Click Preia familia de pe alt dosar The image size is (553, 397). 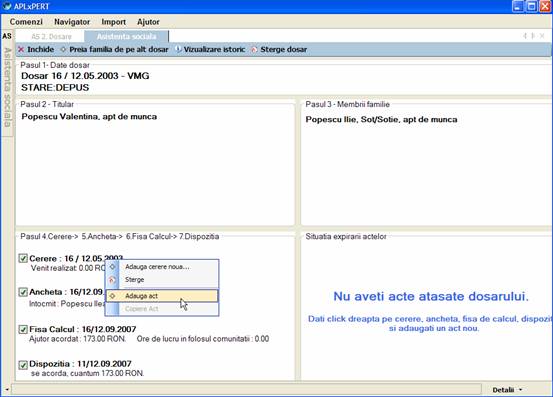click(114, 49)
